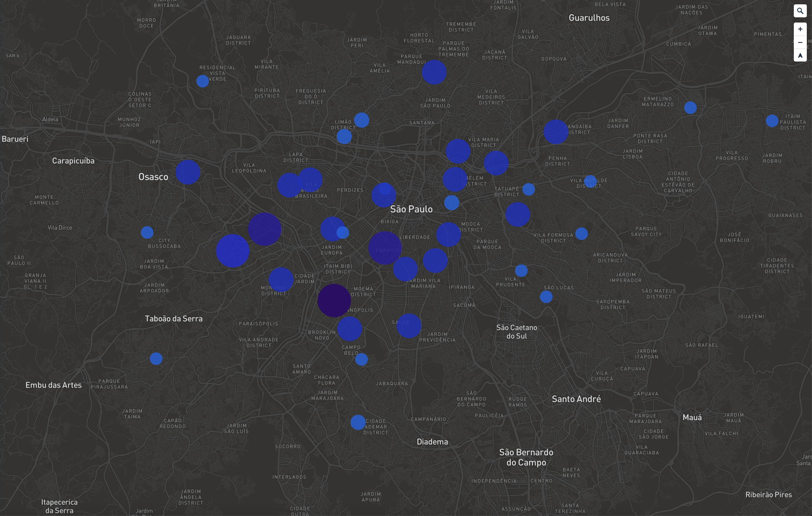
Task: Select the circle next to Osasco label
Action: pos(188,172)
